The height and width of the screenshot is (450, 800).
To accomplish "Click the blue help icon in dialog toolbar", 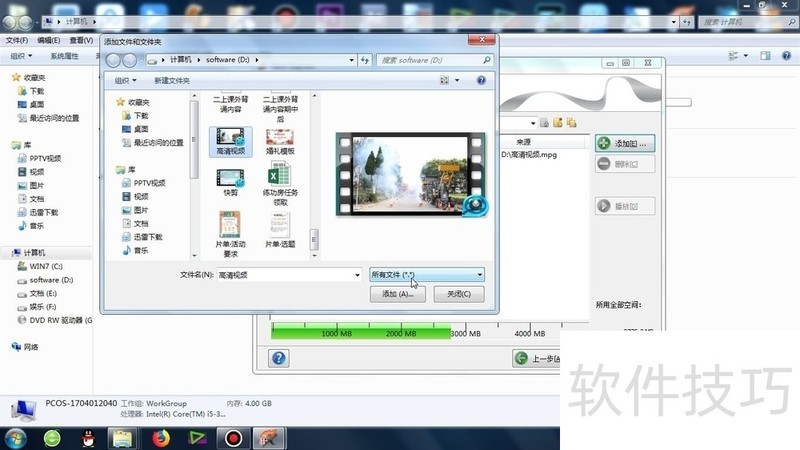I will 481,80.
